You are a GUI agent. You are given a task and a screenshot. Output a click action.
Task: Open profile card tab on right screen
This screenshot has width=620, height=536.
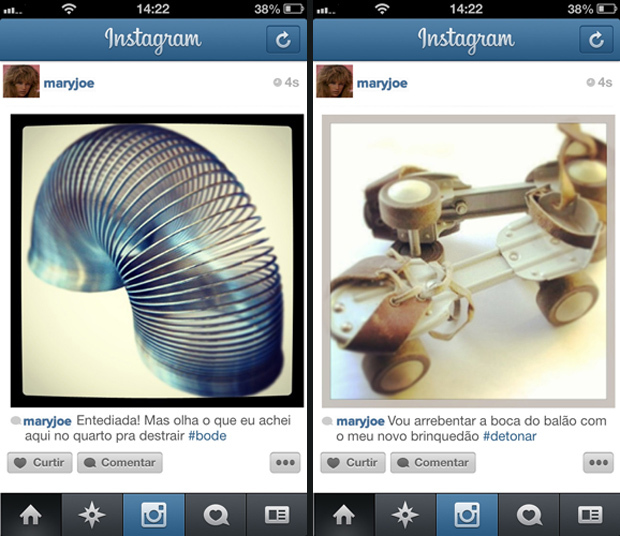click(590, 515)
